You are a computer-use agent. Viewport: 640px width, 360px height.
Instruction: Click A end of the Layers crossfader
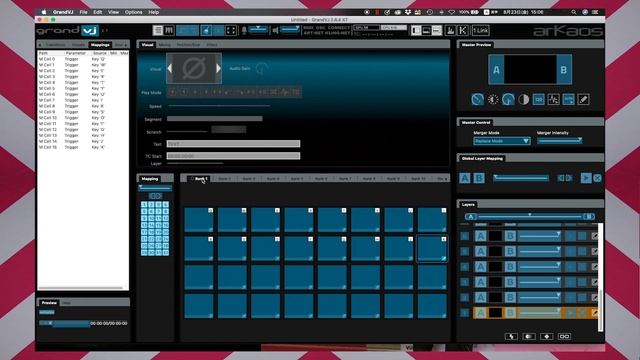(x=471, y=217)
